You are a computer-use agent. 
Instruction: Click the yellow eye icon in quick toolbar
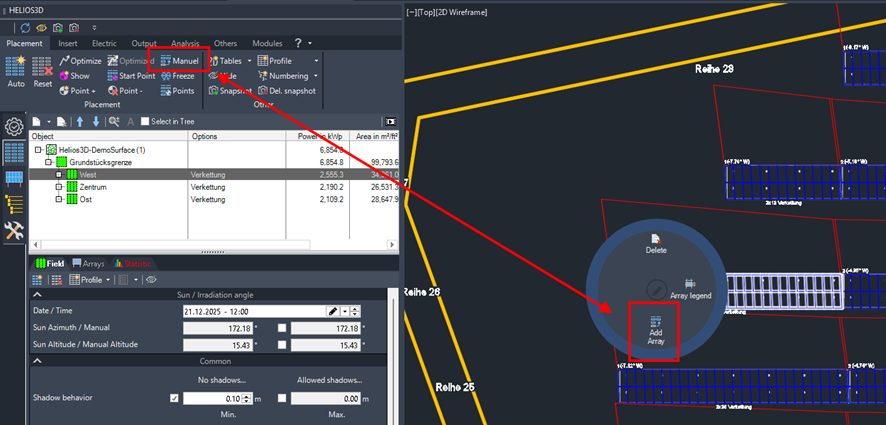click(x=41, y=27)
